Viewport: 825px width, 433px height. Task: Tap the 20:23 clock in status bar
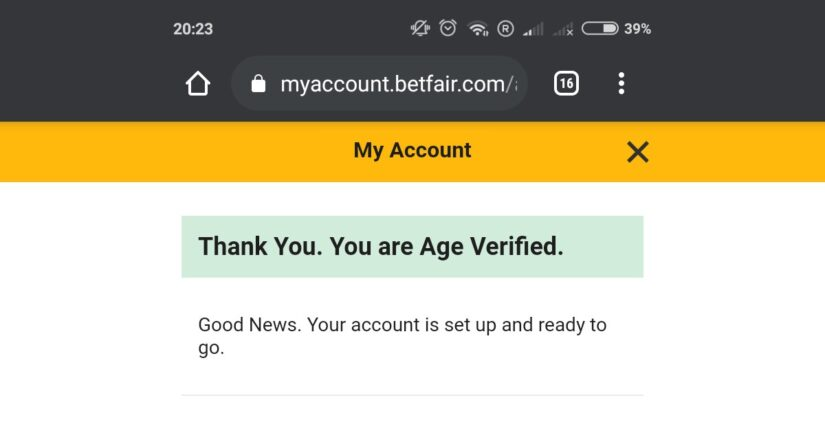[x=193, y=29]
